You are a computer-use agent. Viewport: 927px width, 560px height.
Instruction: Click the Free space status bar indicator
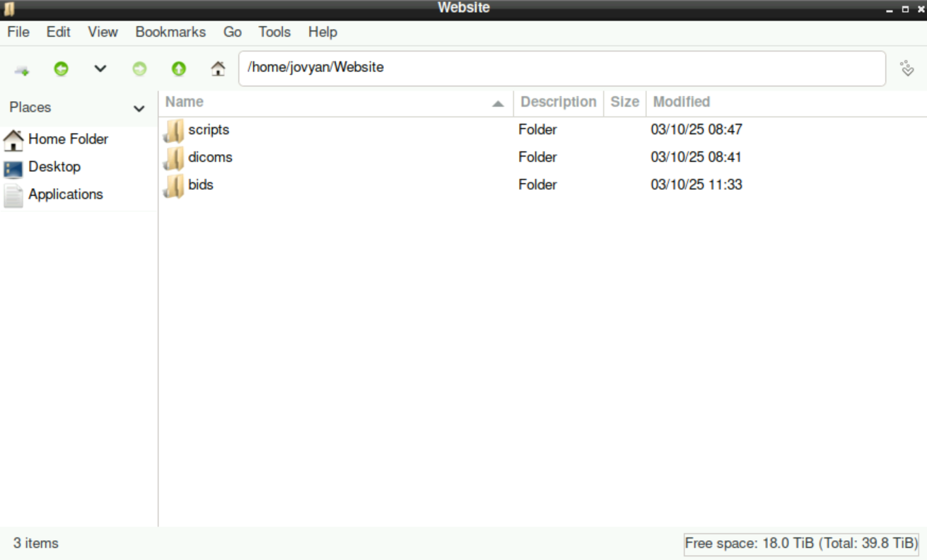pos(801,544)
